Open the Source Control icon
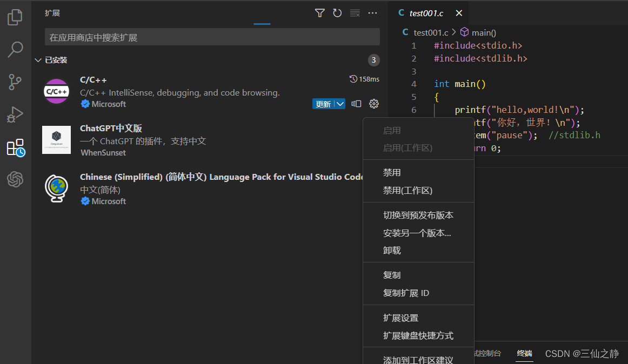 coord(15,82)
